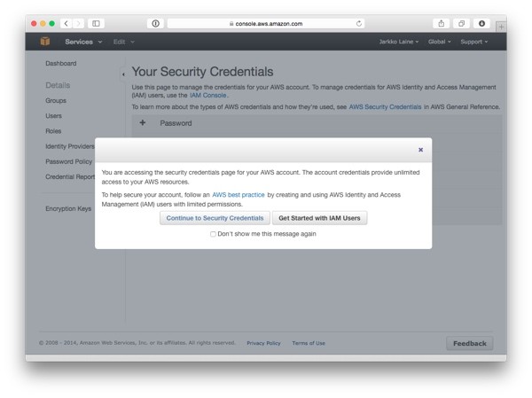The width and height of the screenshot is (532, 398).
Task: Check 'Don't show me this message again'
Action: pos(213,234)
